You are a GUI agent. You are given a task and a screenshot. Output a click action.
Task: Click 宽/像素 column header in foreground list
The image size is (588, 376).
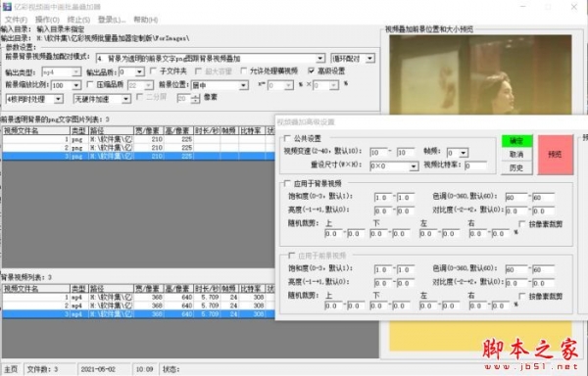[x=149, y=130]
